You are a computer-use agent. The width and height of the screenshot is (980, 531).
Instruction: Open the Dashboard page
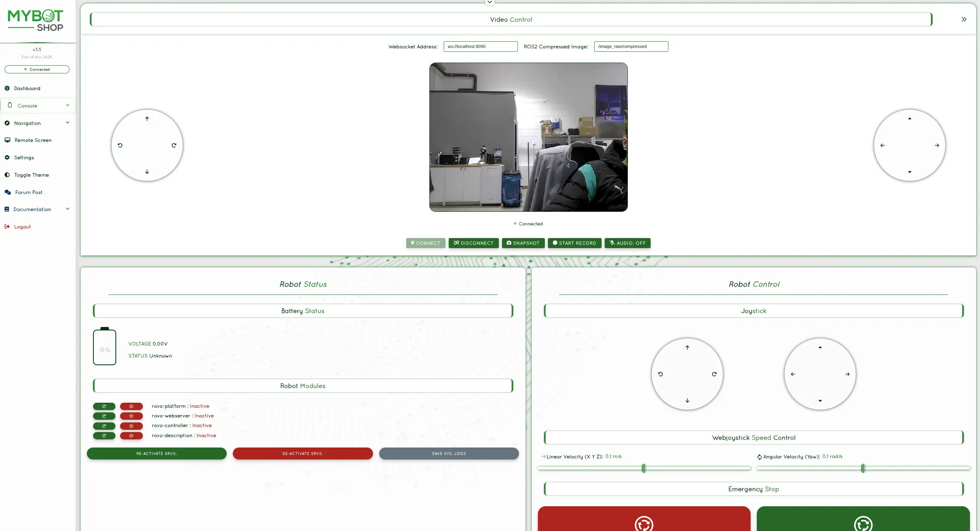[27, 88]
